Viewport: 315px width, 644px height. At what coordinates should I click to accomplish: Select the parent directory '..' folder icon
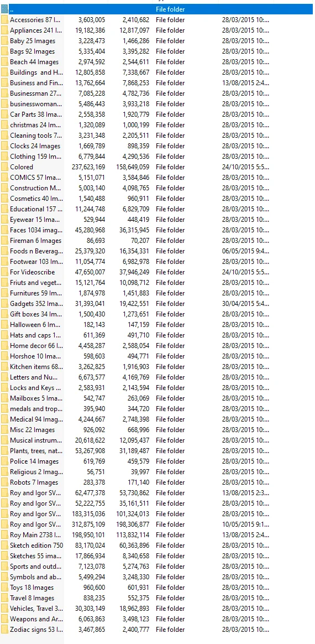[x=4, y=9]
